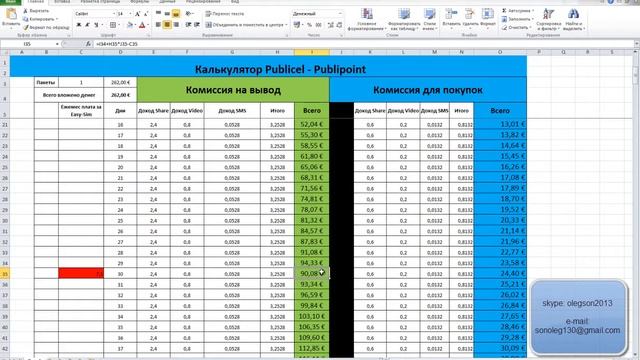Click the Paste (Вставить) clipboard icon
Screen dimensions: 640x360
[x=11, y=15]
